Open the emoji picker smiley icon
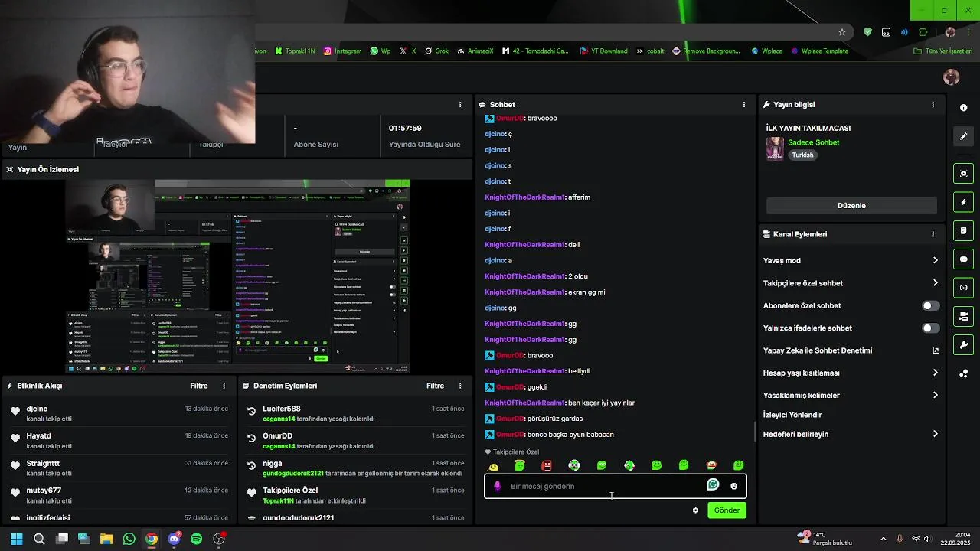The width and height of the screenshot is (980, 551). 733,486
